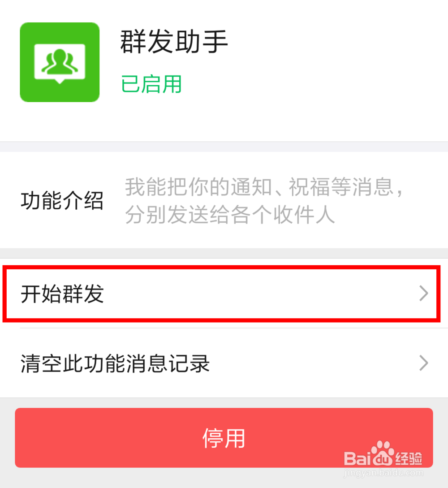This screenshot has height=488, width=448.
Task: Open the 开始群发 row
Action: [x=224, y=293]
